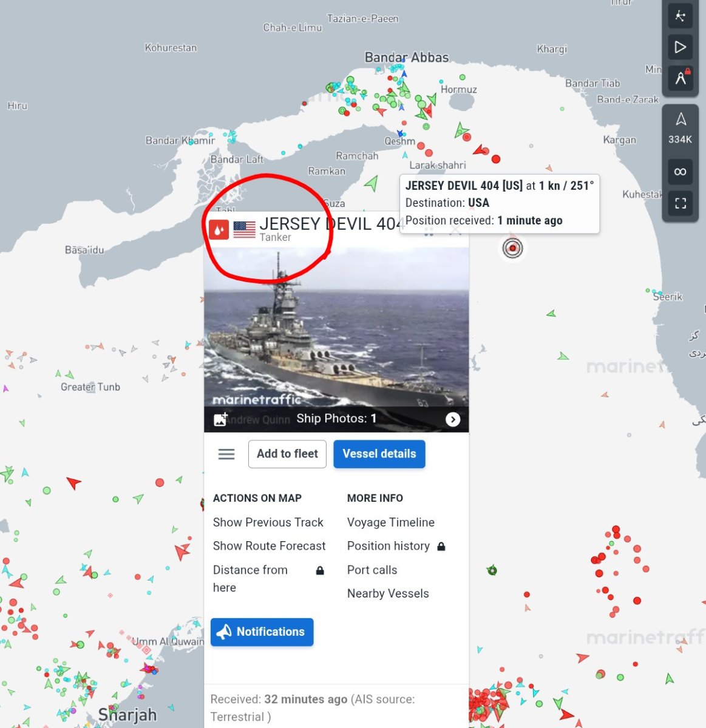This screenshot has height=728, width=706.
Task: Click the Greater Tunb label
Action: click(x=90, y=387)
